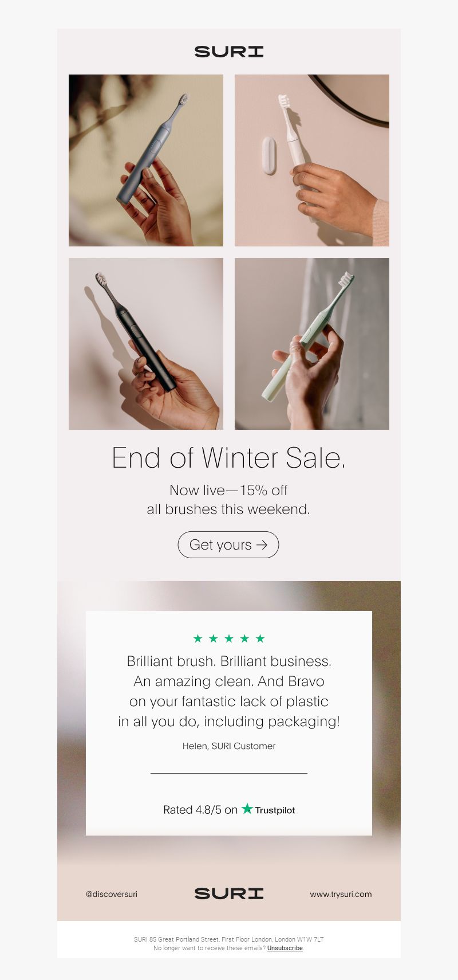The height and width of the screenshot is (980, 458).
Task: Click the footer SURI logo
Action: point(229,893)
